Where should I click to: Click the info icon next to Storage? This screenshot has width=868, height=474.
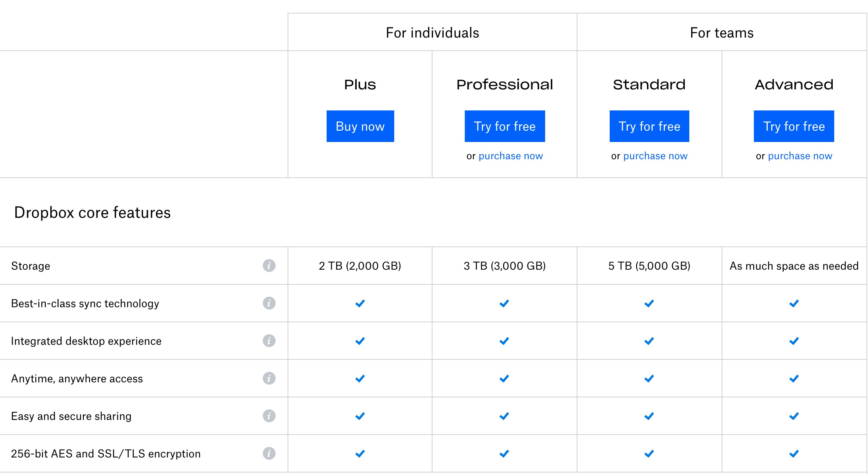click(x=269, y=266)
